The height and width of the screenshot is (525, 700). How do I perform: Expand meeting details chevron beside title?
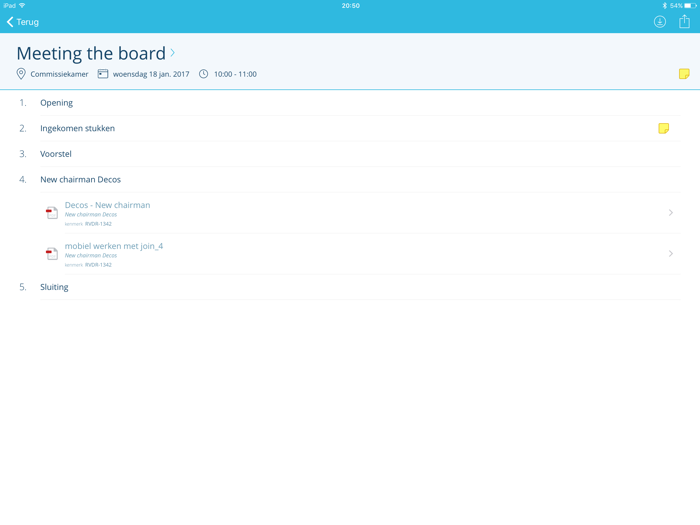point(172,53)
